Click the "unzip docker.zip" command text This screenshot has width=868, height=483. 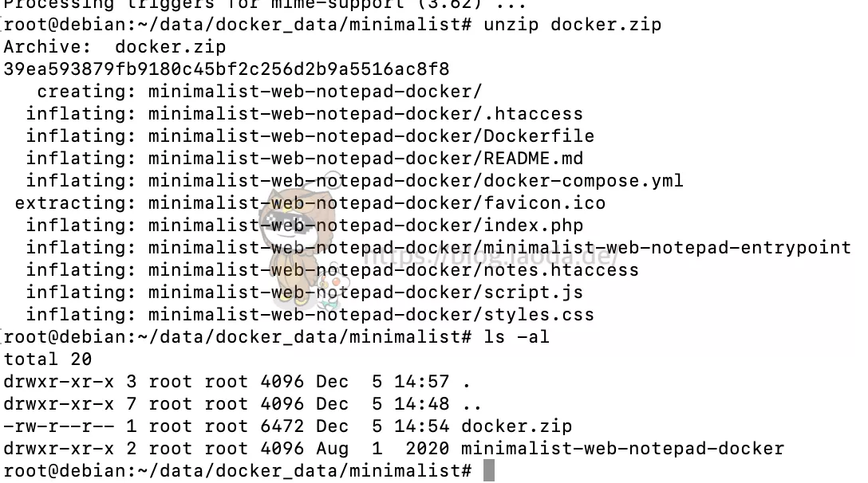tap(572, 24)
